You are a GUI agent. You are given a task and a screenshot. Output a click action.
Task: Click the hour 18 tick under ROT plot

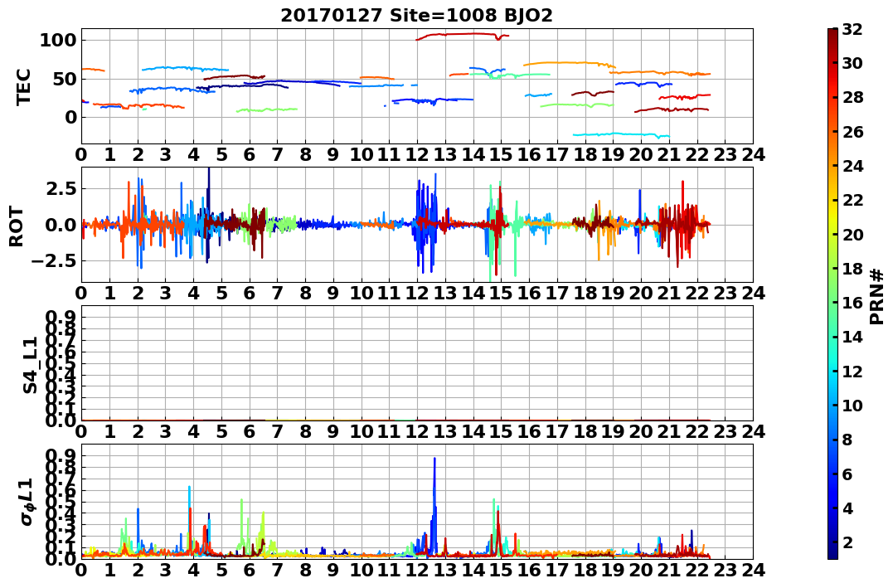[585, 293]
